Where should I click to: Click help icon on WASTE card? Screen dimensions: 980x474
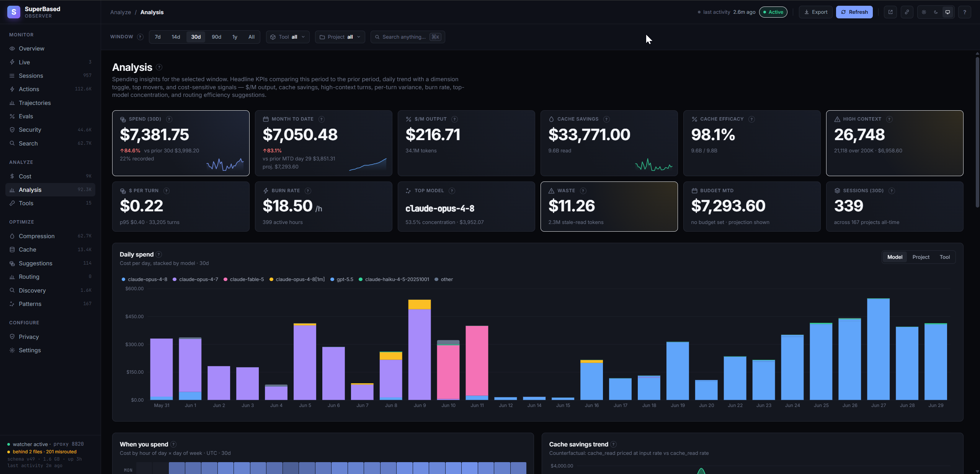click(x=583, y=191)
